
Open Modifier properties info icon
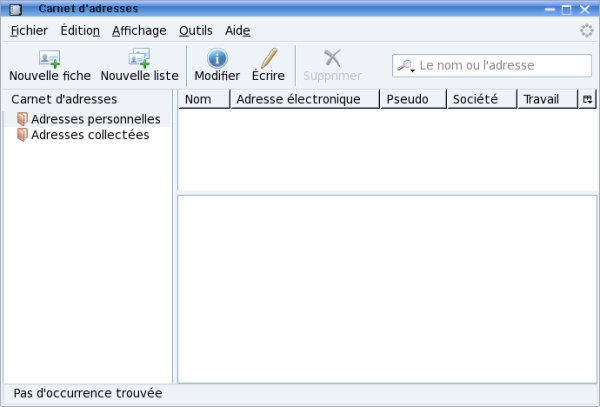217,58
